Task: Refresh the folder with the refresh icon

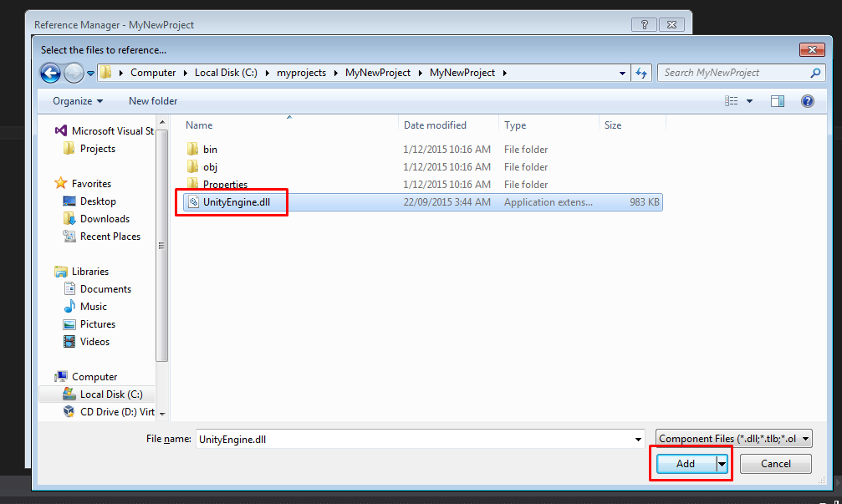Action: tap(641, 73)
